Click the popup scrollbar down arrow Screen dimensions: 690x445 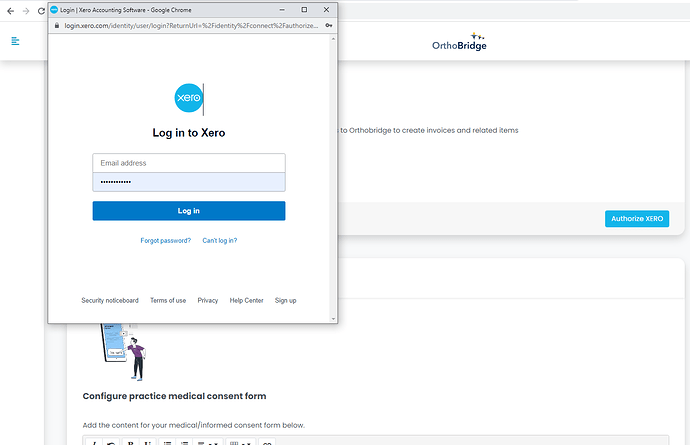coord(333,319)
